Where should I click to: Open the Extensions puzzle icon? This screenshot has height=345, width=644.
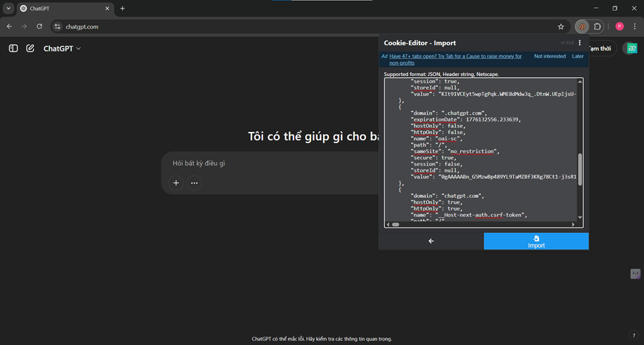point(597,26)
